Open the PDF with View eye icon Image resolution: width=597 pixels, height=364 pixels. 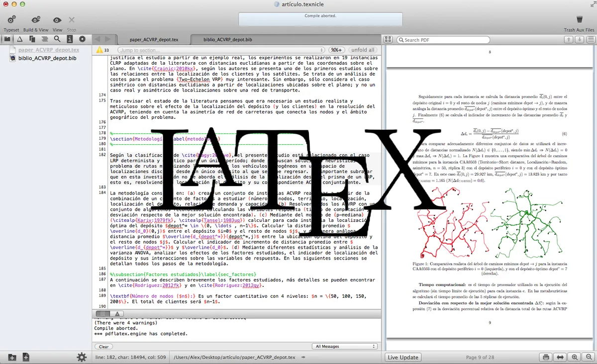(x=57, y=20)
